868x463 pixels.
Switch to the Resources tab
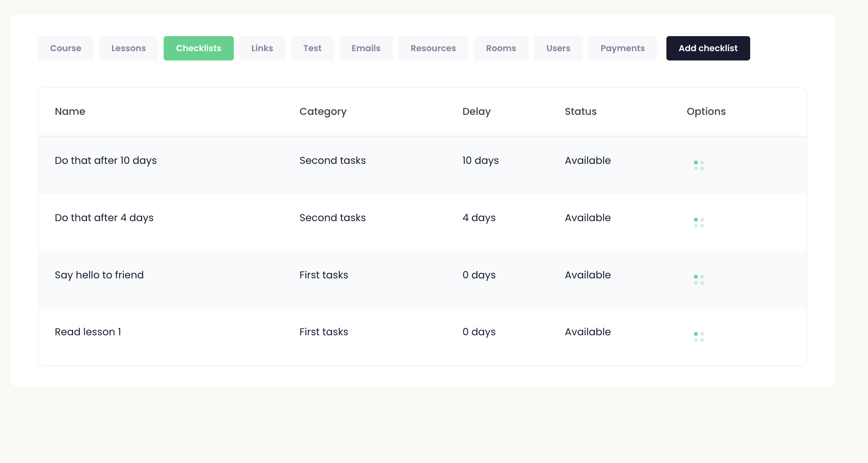(x=433, y=48)
